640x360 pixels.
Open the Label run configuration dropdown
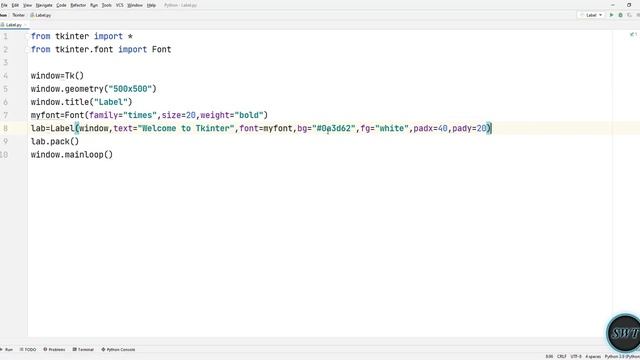tap(591, 15)
